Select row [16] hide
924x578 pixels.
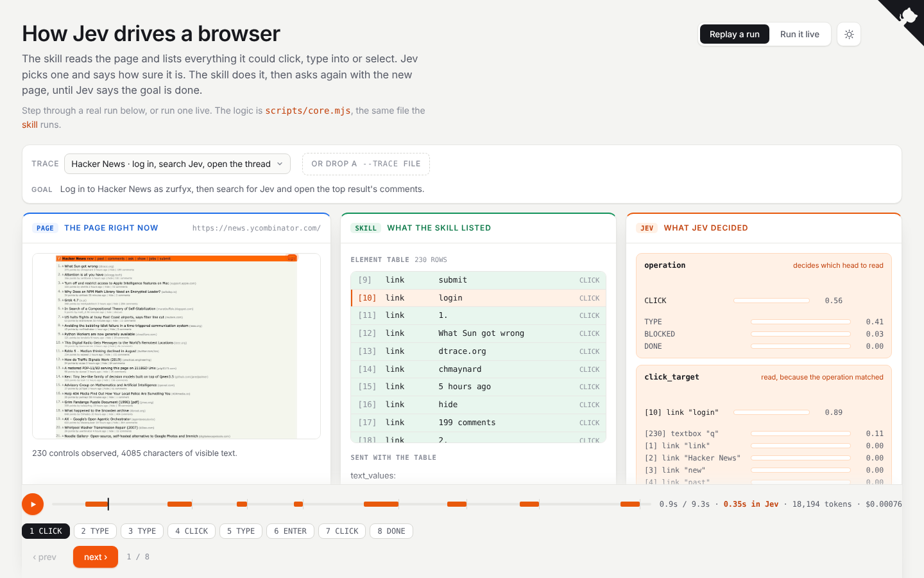[x=479, y=405]
